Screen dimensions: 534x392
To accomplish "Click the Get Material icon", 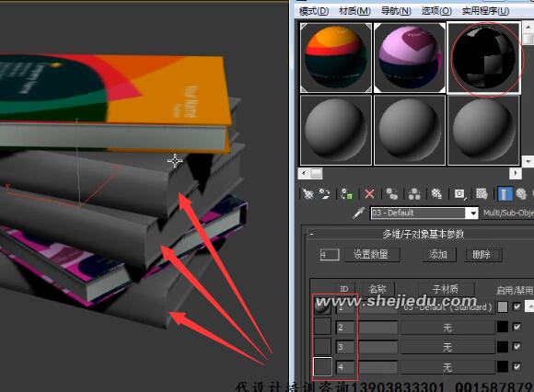I will (x=308, y=194).
